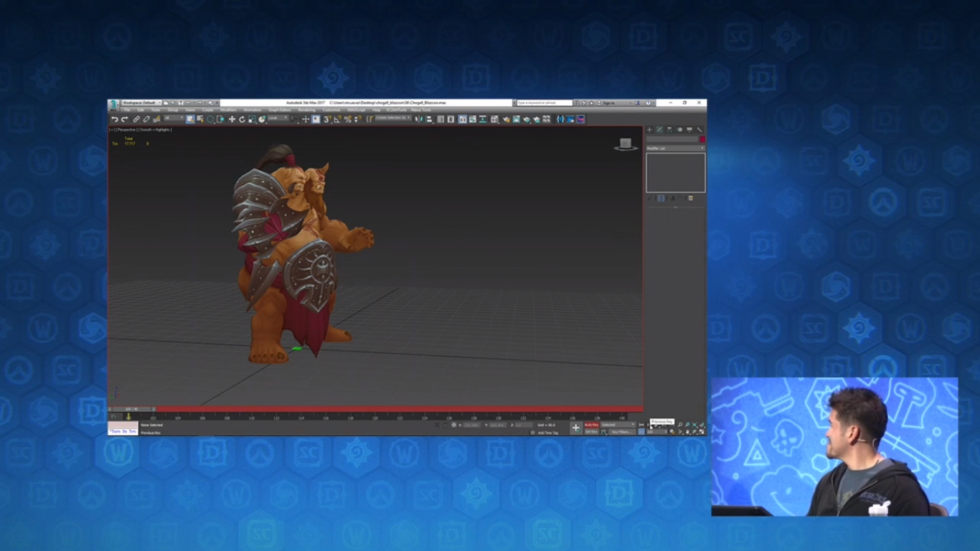Activate the Select and Scale tool
980x551 pixels.
[252, 119]
